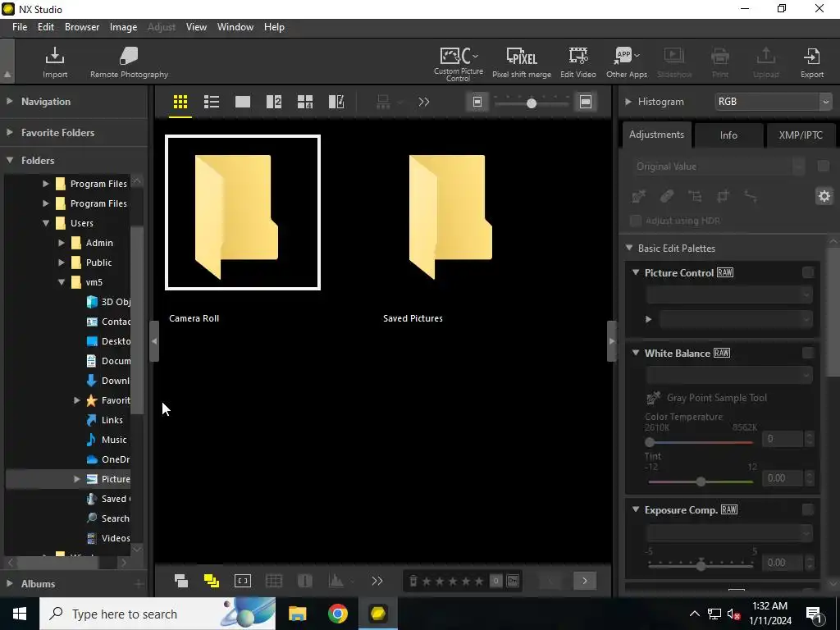840x630 pixels.
Task: Open Chrome from the taskbar
Action: click(x=337, y=614)
